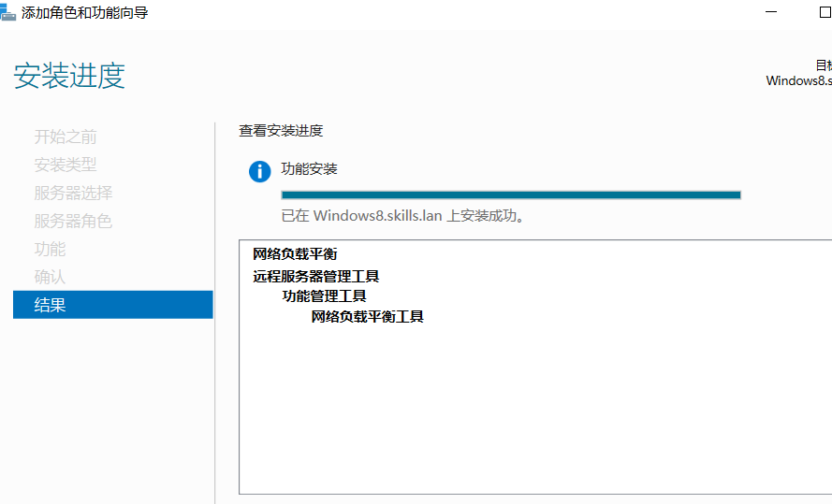
Task: Maximize the wizard window
Action: click(x=825, y=12)
